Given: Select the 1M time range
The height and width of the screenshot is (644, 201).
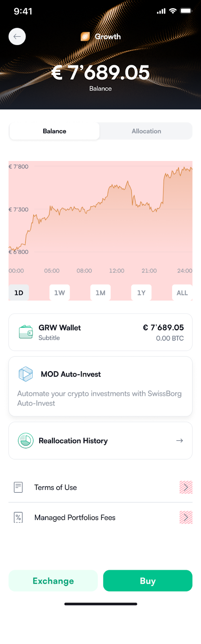Looking at the screenshot, I should point(100,293).
